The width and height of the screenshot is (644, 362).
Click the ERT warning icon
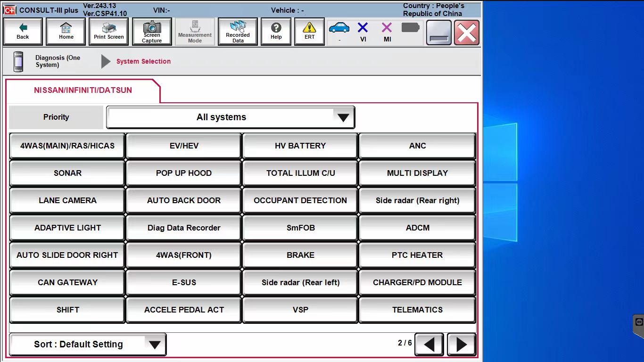(309, 32)
